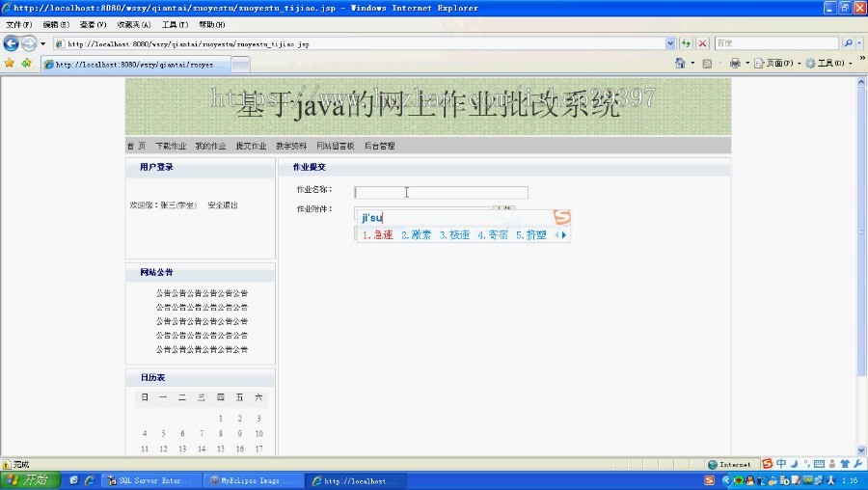Click the Baidu search box

pyautogui.click(x=776, y=43)
